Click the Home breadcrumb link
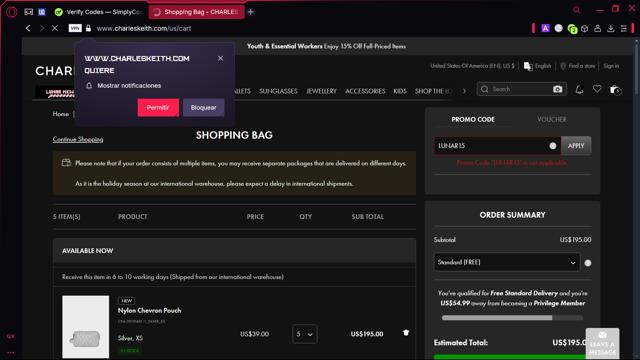The width and height of the screenshot is (640, 360). click(x=60, y=114)
